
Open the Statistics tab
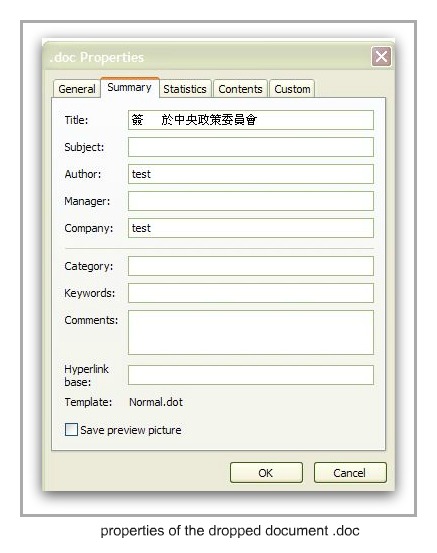tap(185, 89)
